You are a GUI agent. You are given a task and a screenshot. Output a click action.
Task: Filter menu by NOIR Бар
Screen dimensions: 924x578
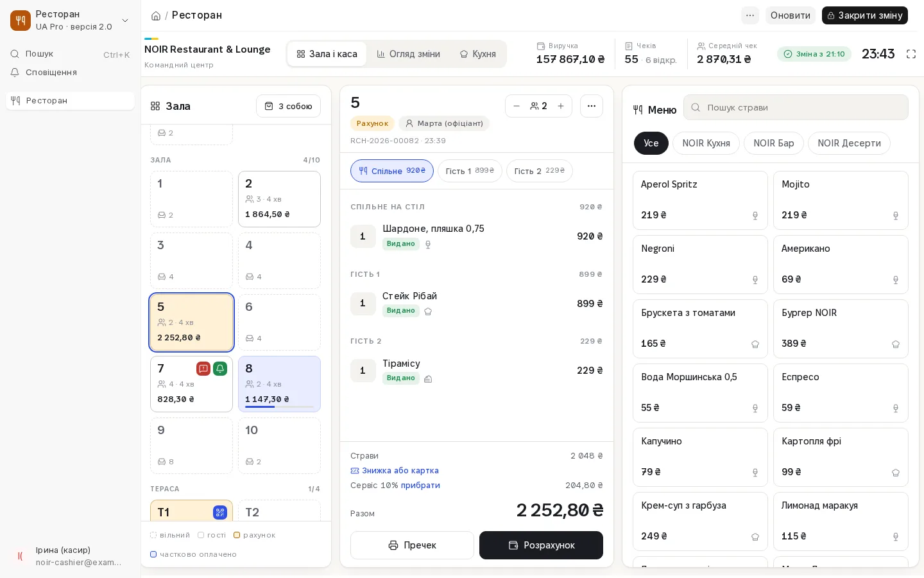click(774, 143)
